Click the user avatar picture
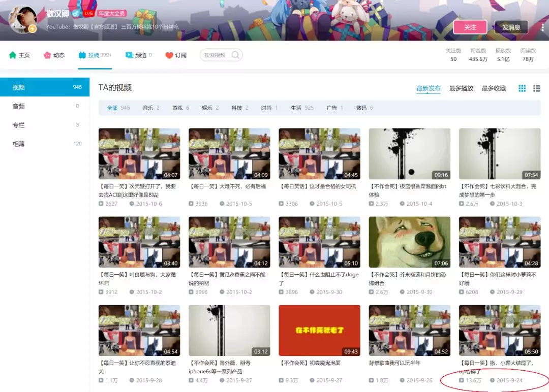Screen dimensions: 549x392 click(23, 20)
